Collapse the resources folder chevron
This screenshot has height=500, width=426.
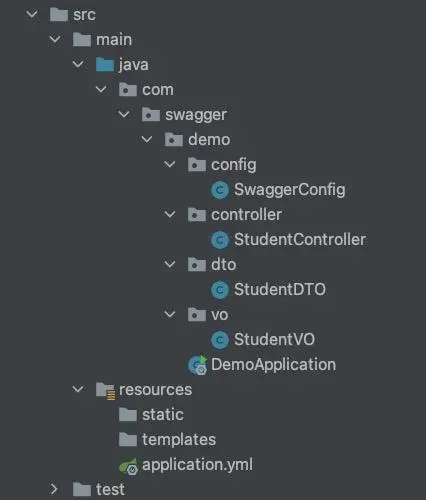[x=78, y=389]
